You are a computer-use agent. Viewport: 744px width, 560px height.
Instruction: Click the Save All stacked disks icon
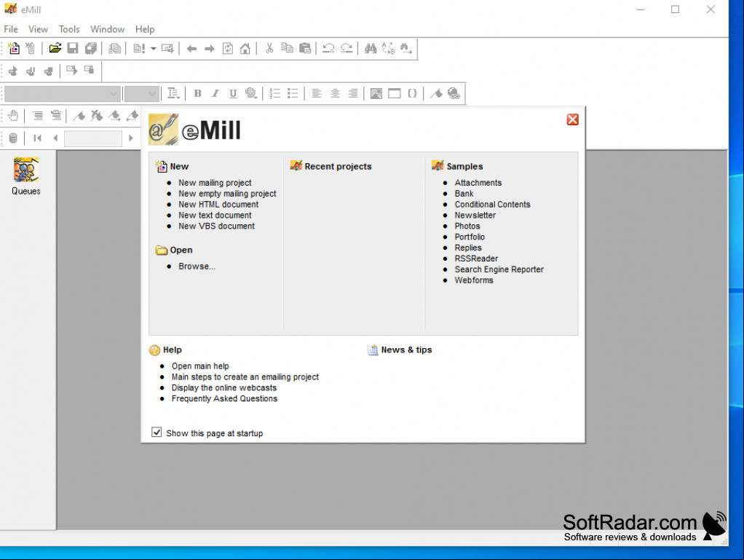90,48
